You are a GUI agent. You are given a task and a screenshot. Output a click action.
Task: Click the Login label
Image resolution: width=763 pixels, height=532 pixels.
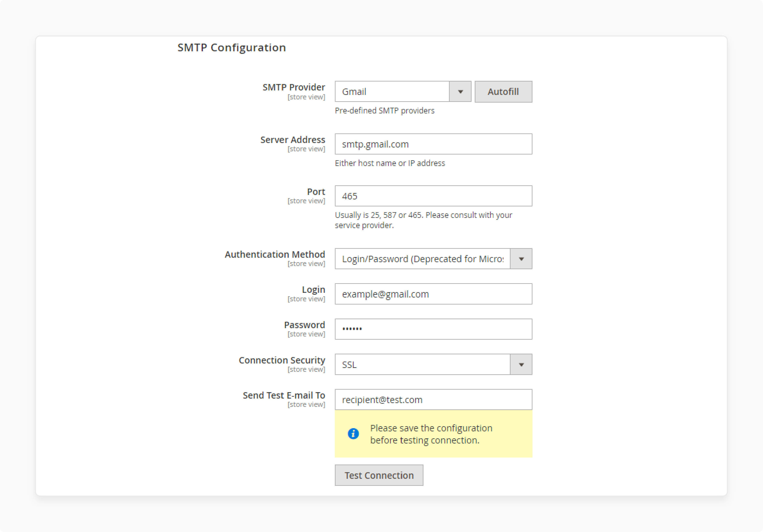(313, 290)
